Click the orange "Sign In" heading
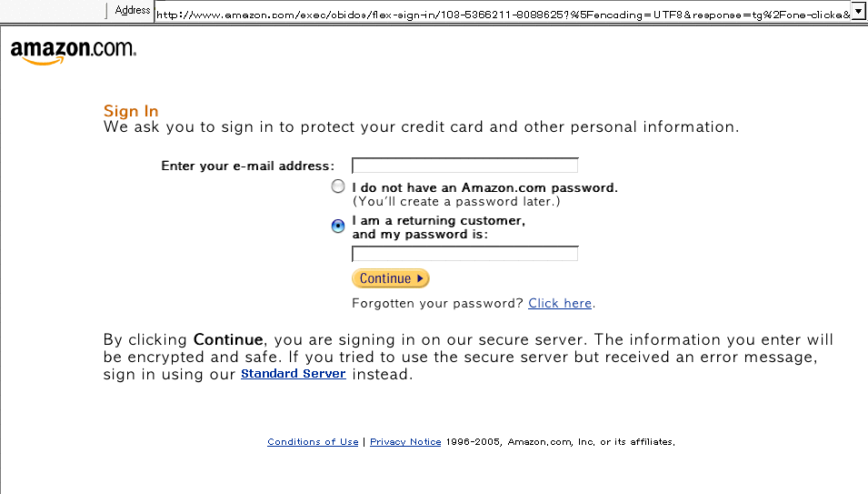The width and height of the screenshot is (868, 494). [x=131, y=112]
